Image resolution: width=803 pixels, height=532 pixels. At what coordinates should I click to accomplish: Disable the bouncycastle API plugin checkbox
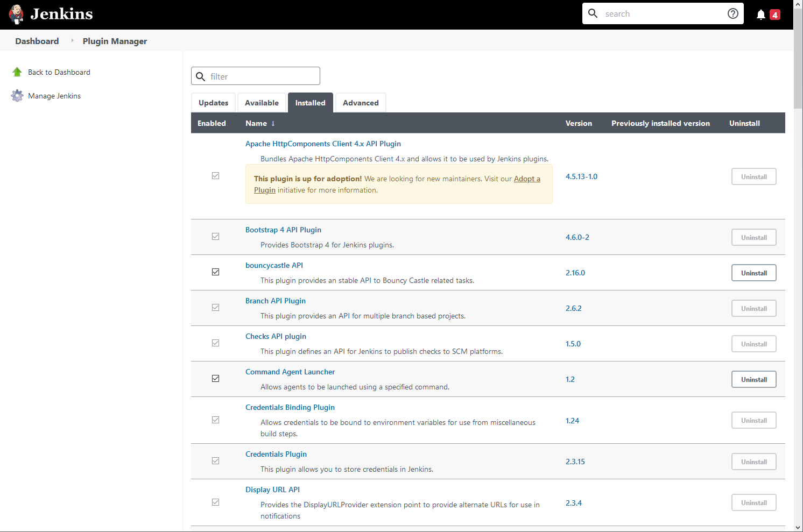point(215,272)
